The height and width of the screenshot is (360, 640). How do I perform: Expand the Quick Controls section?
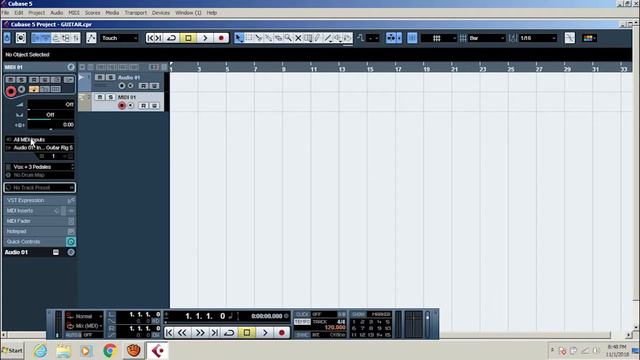[40, 242]
